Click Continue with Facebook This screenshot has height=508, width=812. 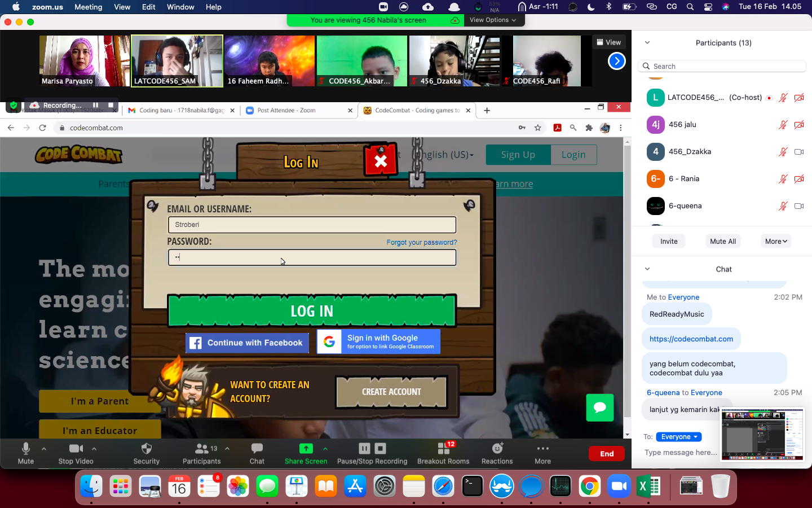pyautogui.click(x=248, y=343)
